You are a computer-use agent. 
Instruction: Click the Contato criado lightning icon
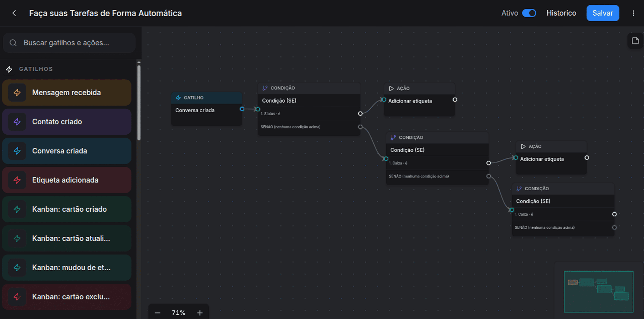17,122
